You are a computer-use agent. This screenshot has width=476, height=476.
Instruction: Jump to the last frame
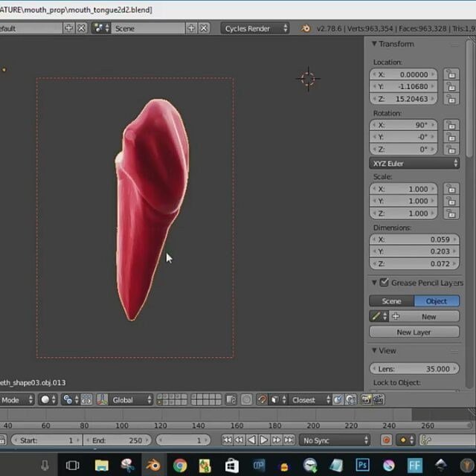[x=289, y=440]
